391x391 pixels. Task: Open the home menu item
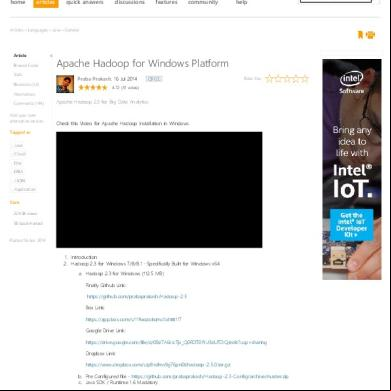point(18,2)
